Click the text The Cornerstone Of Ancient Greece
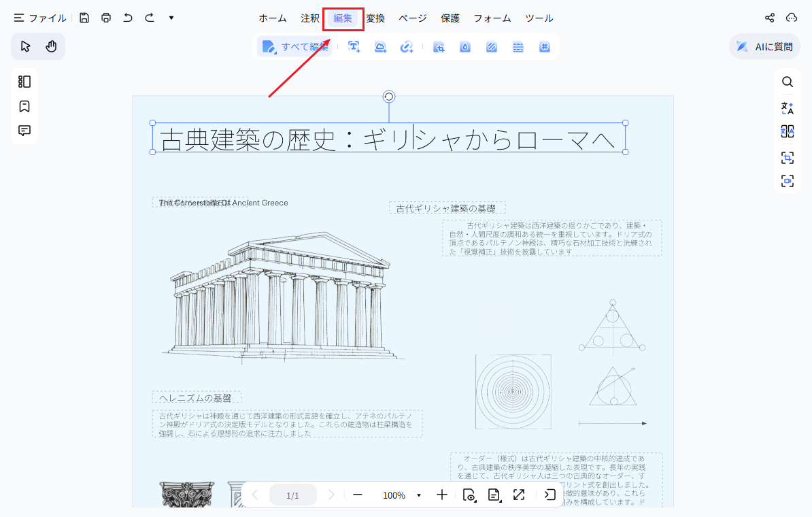Screen dimensions: 812x517 223,203
